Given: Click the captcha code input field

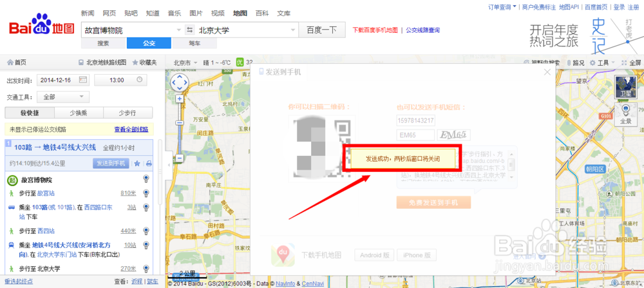Looking at the screenshot, I should pos(415,135).
